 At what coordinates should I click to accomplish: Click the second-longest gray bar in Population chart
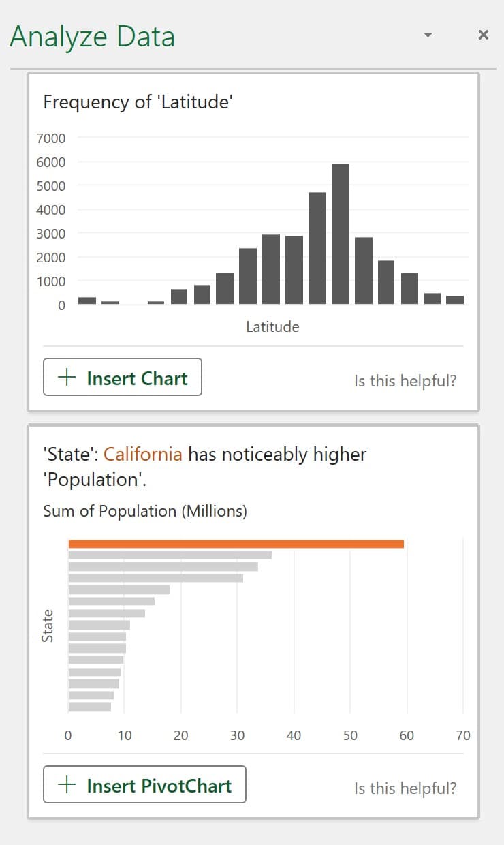tap(163, 566)
